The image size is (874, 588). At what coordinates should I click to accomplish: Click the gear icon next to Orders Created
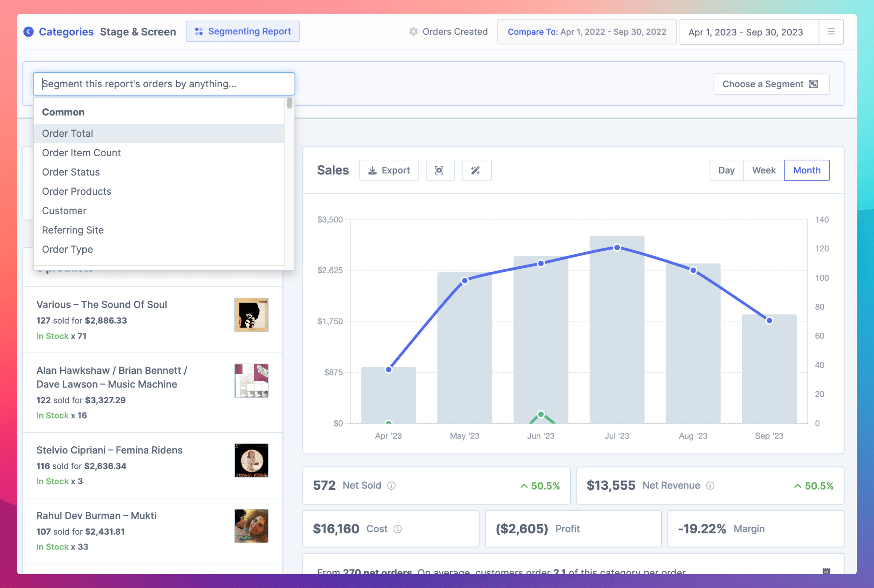[413, 32]
